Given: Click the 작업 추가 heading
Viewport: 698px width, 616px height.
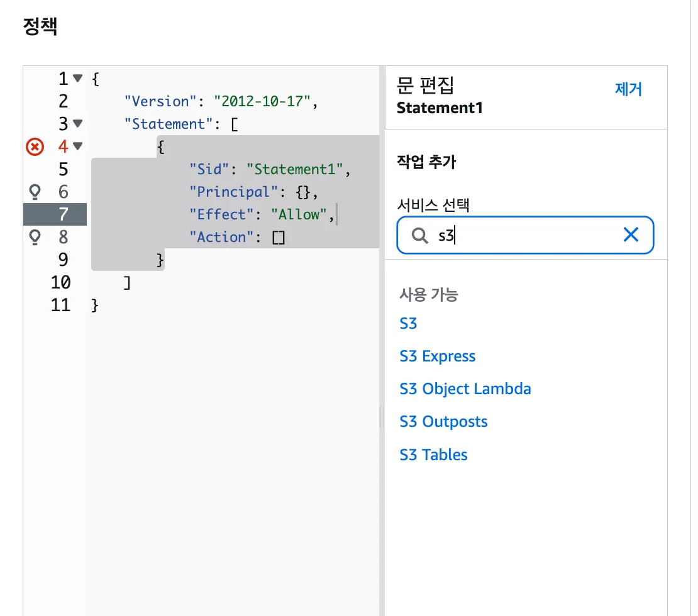Looking at the screenshot, I should [x=426, y=162].
